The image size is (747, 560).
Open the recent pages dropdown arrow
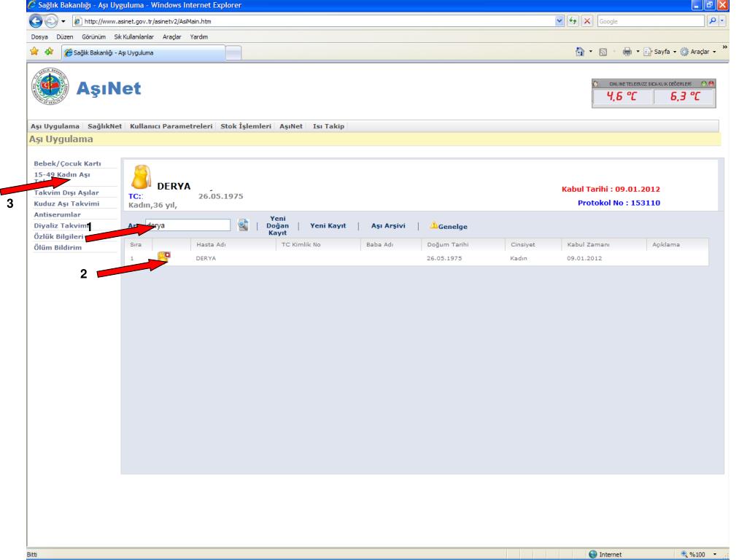pyautogui.click(x=63, y=21)
